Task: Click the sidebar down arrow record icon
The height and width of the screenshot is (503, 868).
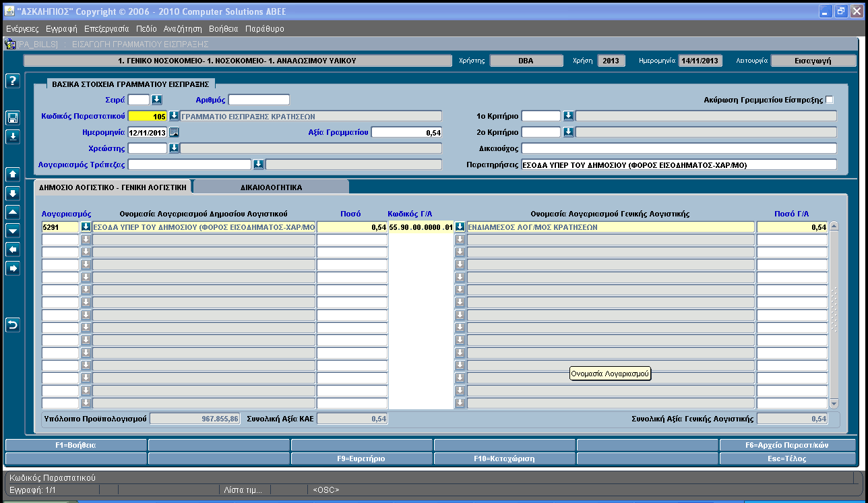Action: pos(12,193)
